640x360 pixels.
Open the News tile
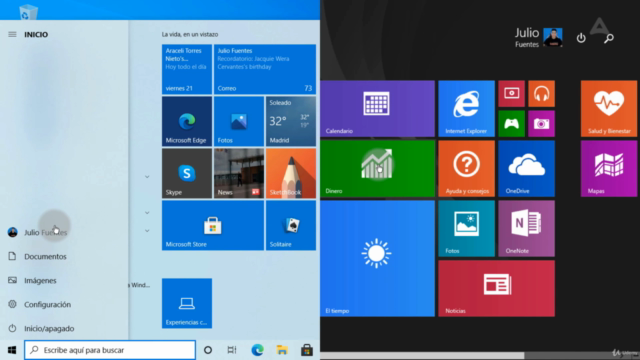click(x=239, y=173)
